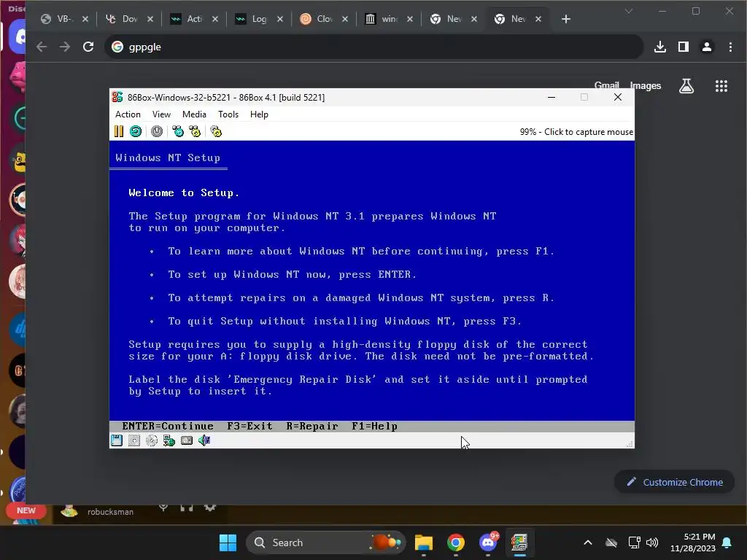Screen dimensions: 747x560
Task: Open Chrome tab search chevron
Action: 629,11
